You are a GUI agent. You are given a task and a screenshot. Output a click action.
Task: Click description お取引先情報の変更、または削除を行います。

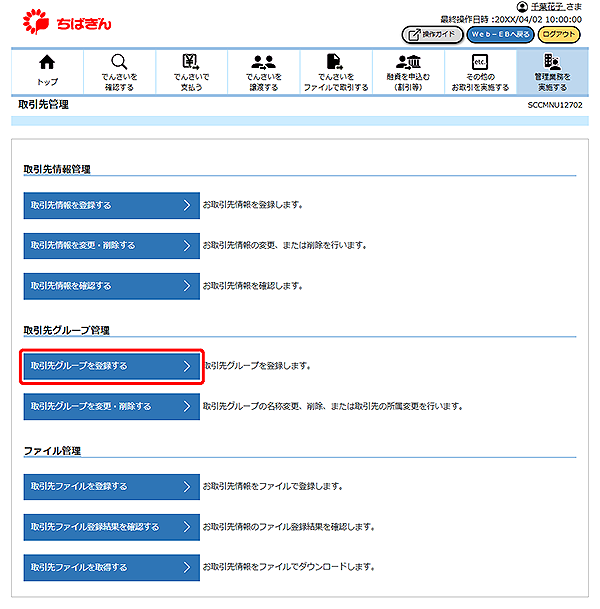click(285, 245)
